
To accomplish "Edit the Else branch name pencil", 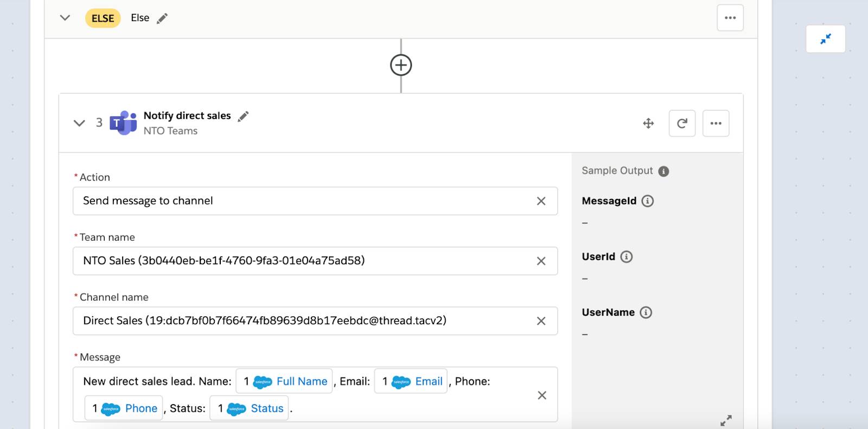I will coord(162,18).
